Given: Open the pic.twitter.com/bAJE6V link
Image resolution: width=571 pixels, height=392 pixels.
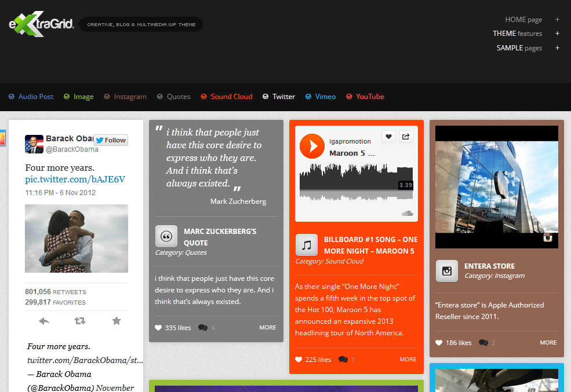Looking at the screenshot, I should (x=75, y=179).
